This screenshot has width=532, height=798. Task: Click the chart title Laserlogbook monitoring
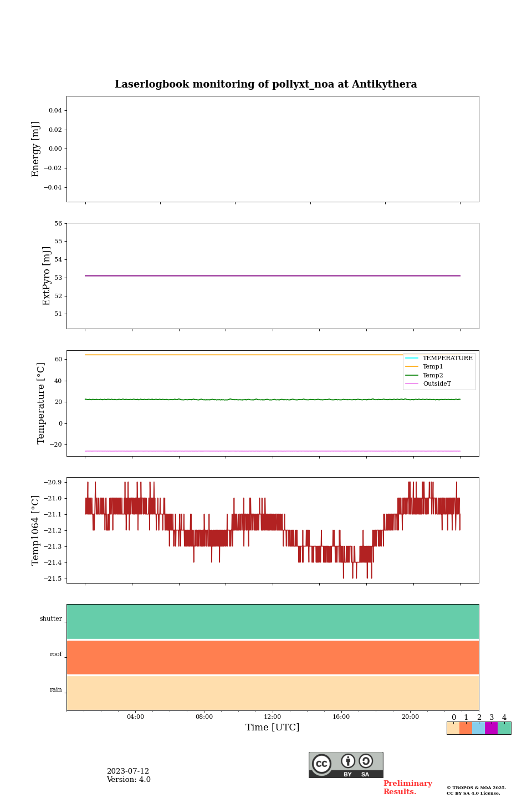pyautogui.click(x=266, y=84)
